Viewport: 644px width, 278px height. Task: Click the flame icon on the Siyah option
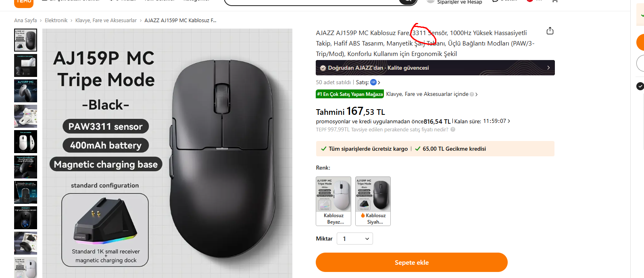point(363,216)
